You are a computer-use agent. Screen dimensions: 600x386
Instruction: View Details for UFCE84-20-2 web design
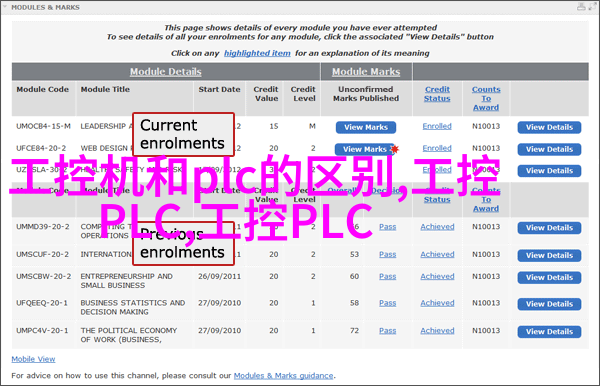click(x=549, y=149)
